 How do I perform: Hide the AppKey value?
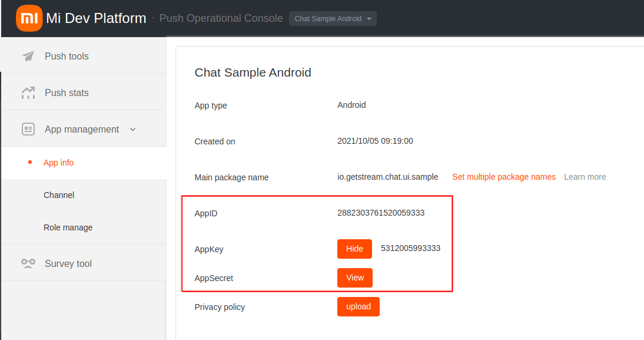point(354,249)
